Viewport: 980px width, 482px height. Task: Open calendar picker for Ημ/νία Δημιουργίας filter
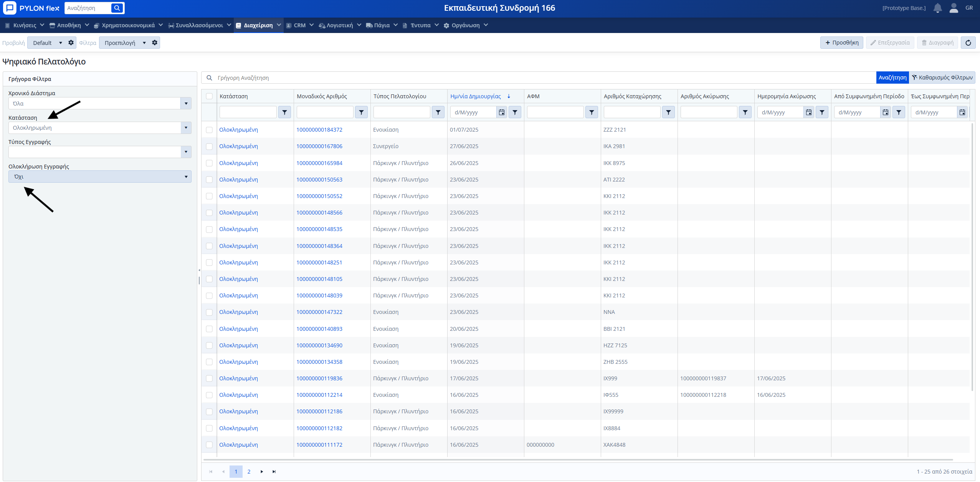pyautogui.click(x=502, y=112)
